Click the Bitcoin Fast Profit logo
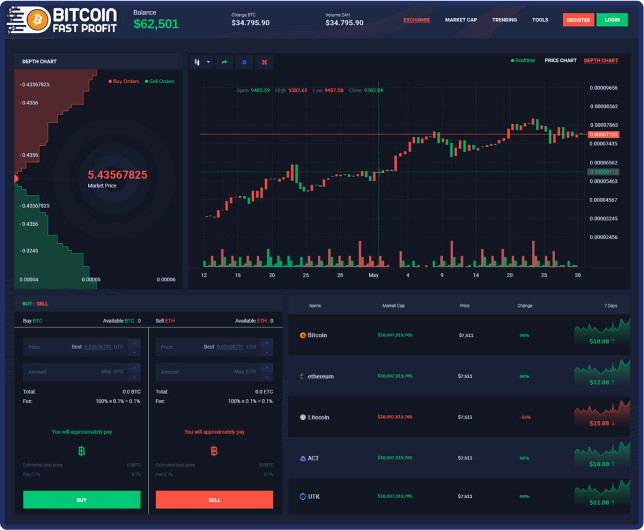This screenshot has height=530, width=644. coord(62,20)
